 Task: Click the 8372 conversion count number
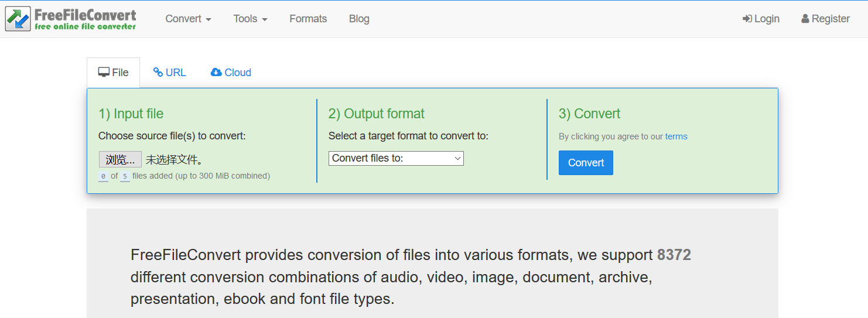point(674,255)
